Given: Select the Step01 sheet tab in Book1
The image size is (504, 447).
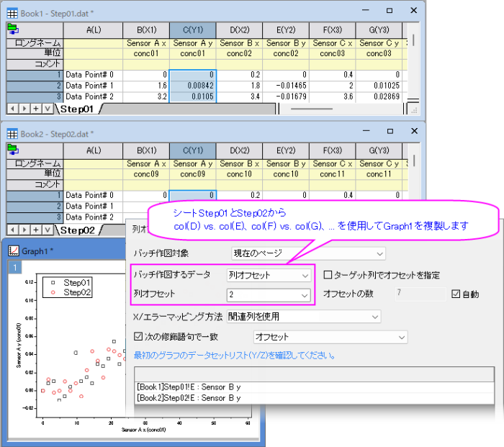Looking at the screenshot, I should (76, 109).
